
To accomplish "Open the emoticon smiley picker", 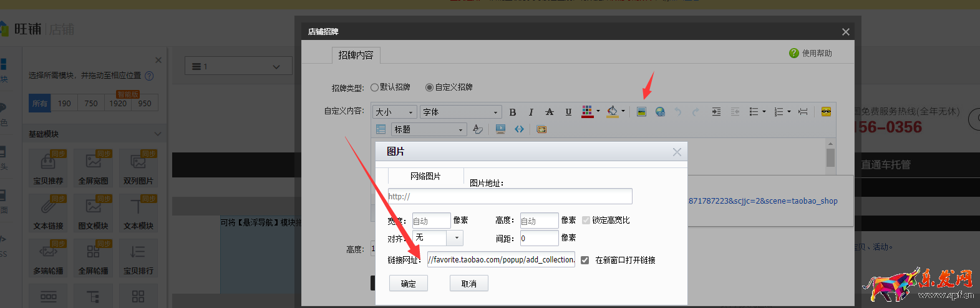I will [826, 112].
